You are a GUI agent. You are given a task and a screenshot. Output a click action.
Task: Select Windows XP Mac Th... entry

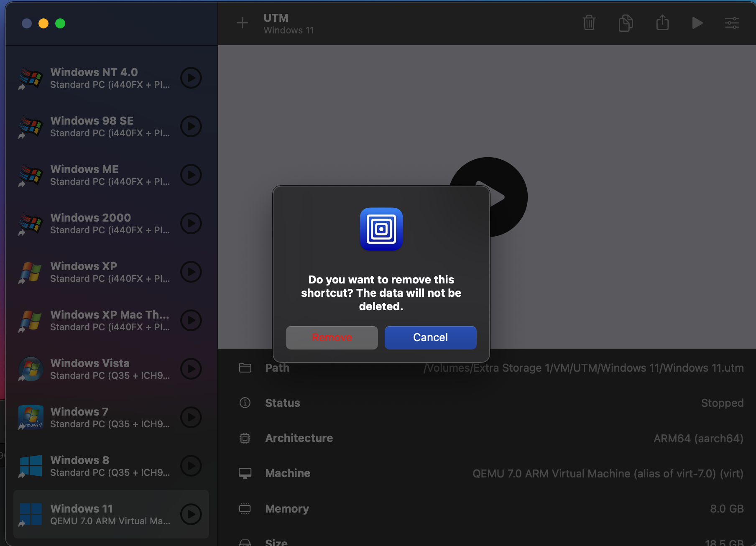[x=111, y=320]
